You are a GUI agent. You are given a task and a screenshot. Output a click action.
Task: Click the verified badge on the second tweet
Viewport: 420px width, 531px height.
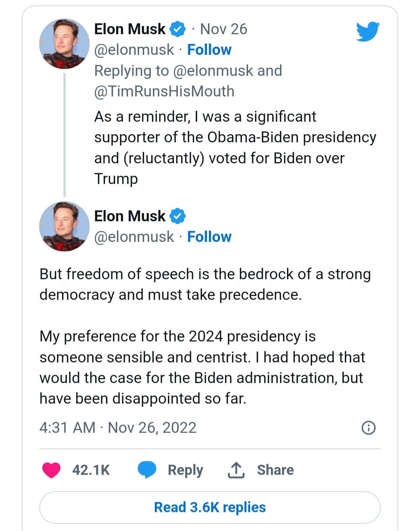[178, 216]
